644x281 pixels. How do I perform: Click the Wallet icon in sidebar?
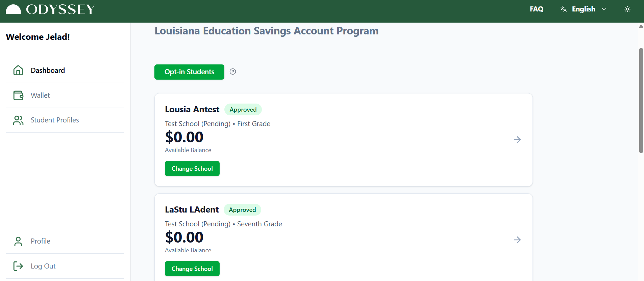[x=18, y=95]
